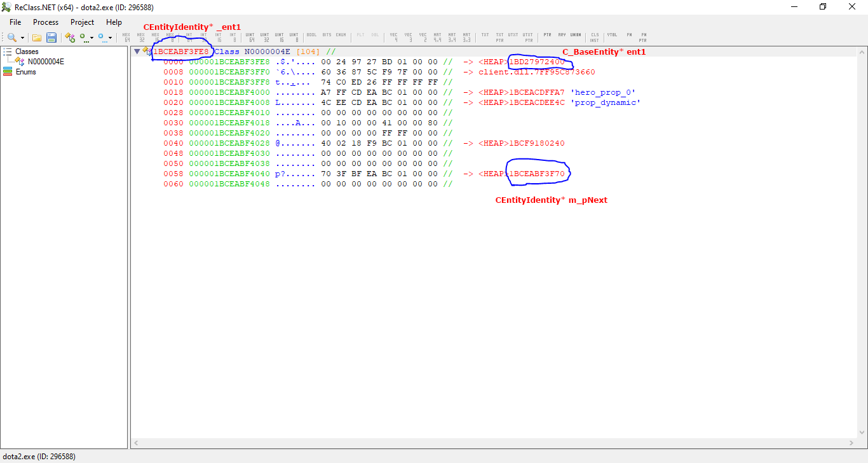Set node type to BOOL
Image resolution: width=868 pixels, height=463 pixels.
pyautogui.click(x=311, y=35)
